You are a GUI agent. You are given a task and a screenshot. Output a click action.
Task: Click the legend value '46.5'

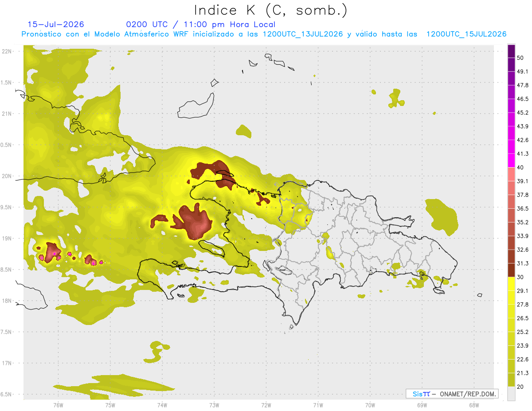tap(523, 99)
